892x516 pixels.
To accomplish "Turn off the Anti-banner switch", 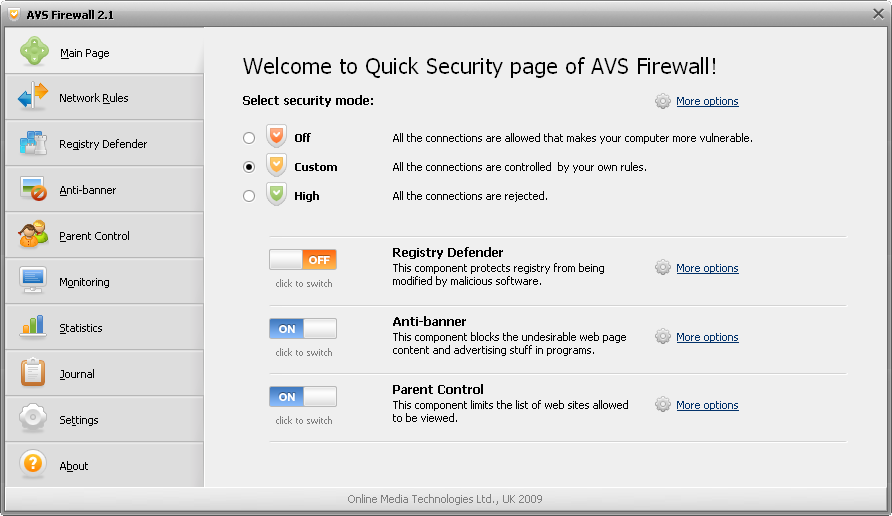I will tap(303, 329).
